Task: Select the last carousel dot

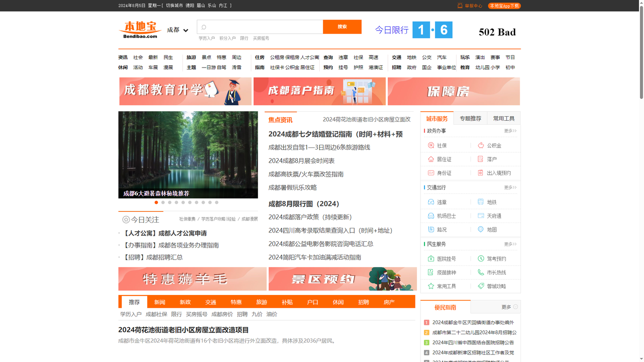Action: pyautogui.click(x=216, y=202)
